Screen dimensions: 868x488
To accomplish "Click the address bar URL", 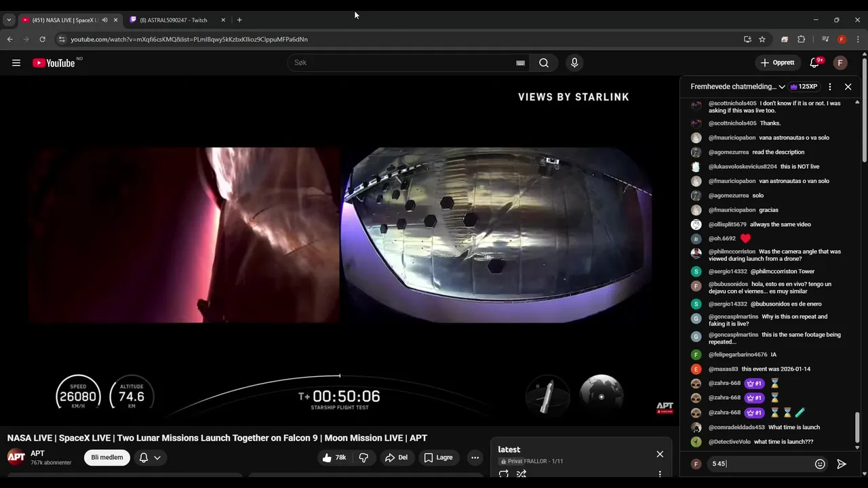I will 189,39.
